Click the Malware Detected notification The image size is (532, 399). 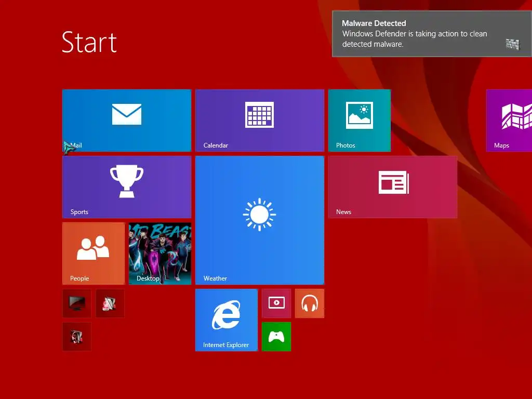click(432, 34)
